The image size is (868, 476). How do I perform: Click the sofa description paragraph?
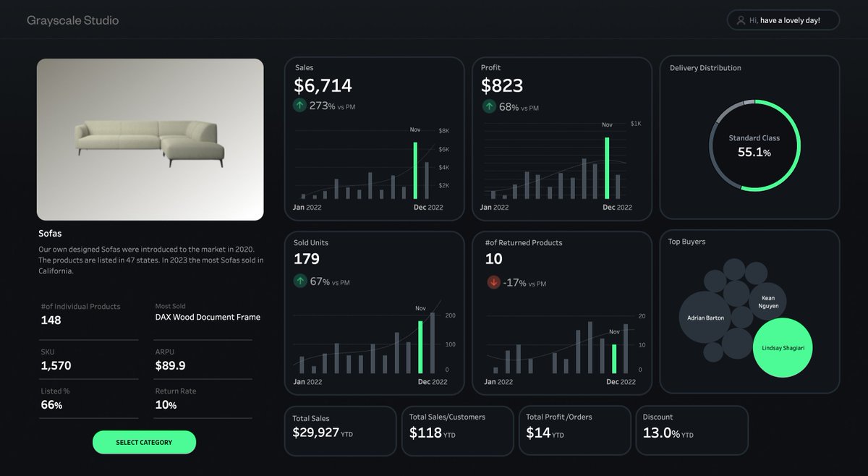tap(150, 260)
